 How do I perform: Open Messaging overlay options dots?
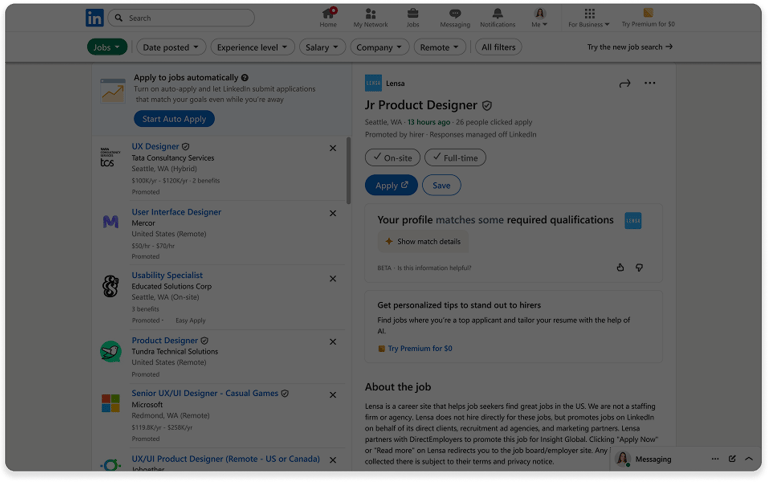tap(715, 459)
